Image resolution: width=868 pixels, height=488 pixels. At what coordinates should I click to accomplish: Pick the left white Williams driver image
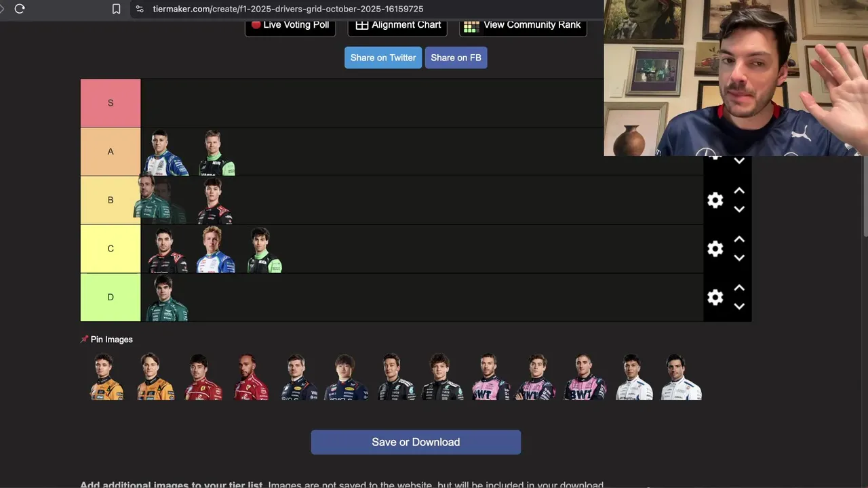pyautogui.click(x=634, y=377)
